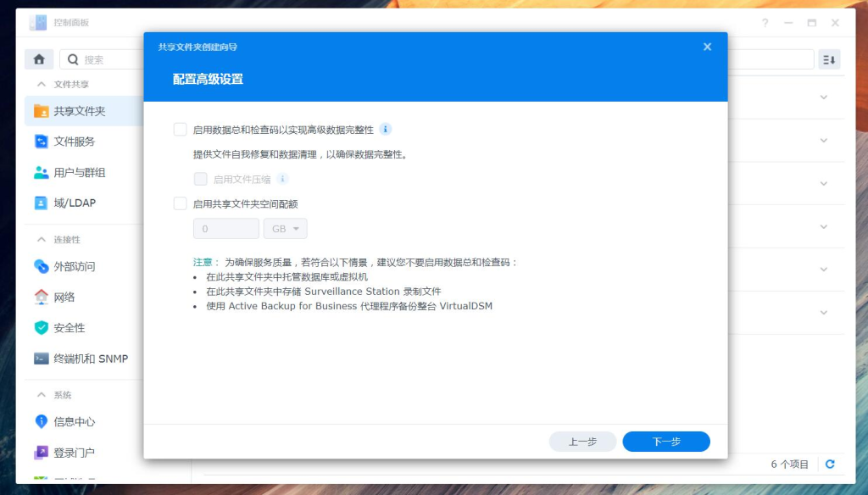Go to 外部访问 settings
Viewport: 868px width, 495px height.
[x=75, y=266]
